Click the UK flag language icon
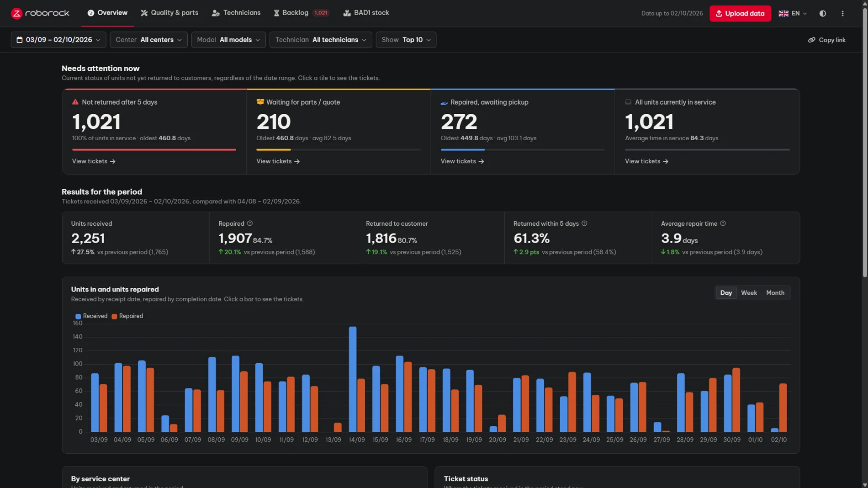 coord(783,13)
